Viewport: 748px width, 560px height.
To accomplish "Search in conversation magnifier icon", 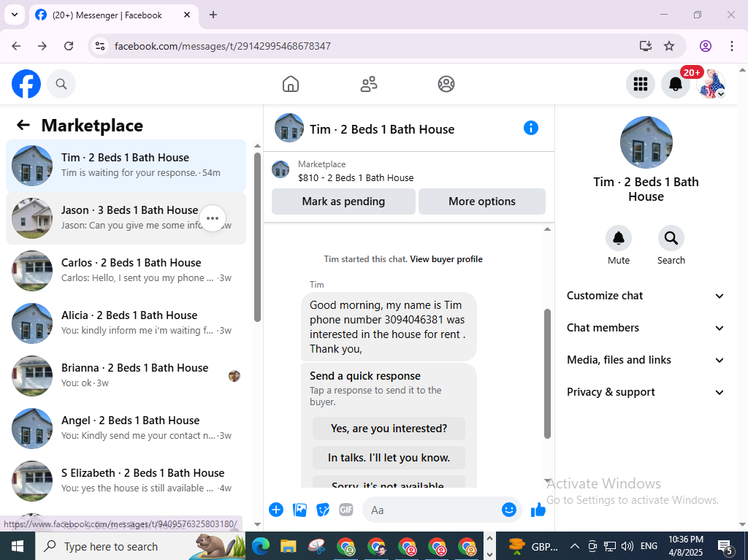I will coord(671,237).
